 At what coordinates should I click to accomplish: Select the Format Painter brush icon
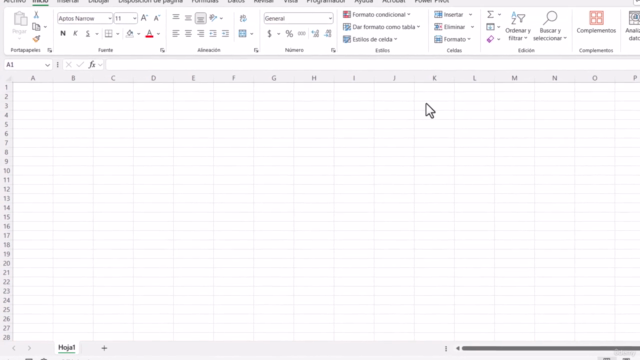coord(36,39)
